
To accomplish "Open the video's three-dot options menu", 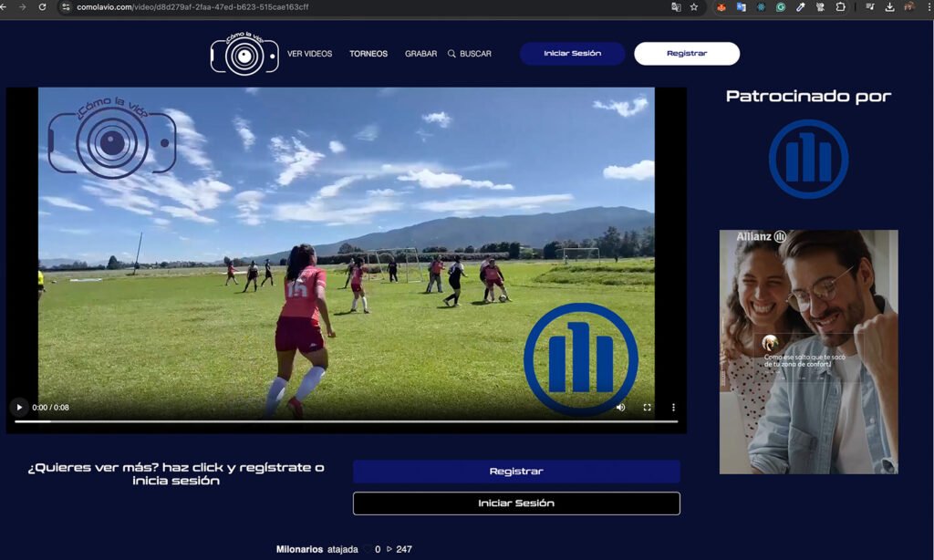I will [674, 408].
